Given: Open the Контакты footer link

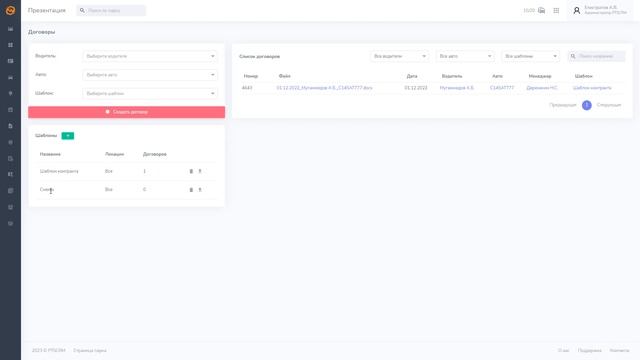Looking at the screenshot, I should pyautogui.click(x=620, y=351).
